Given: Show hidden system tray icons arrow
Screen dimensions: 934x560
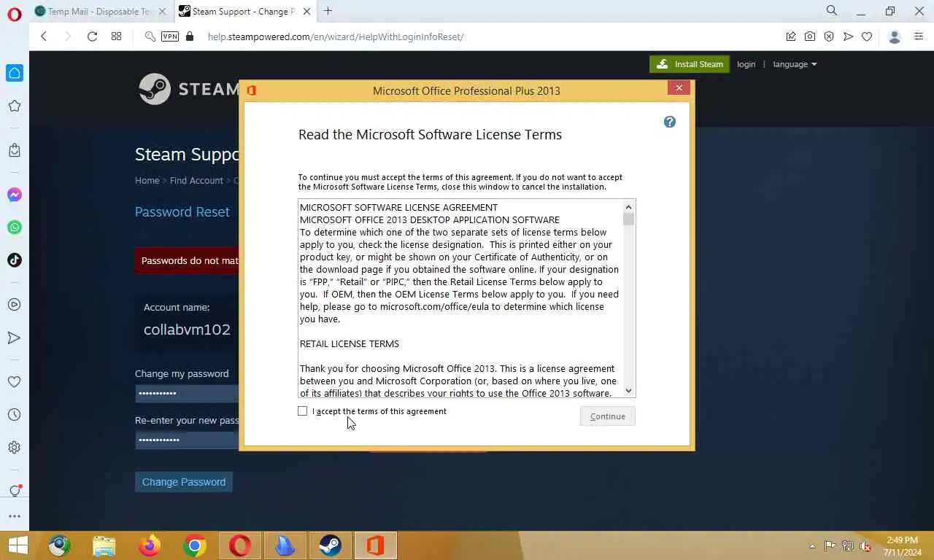Looking at the screenshot, I should point(812,546).
